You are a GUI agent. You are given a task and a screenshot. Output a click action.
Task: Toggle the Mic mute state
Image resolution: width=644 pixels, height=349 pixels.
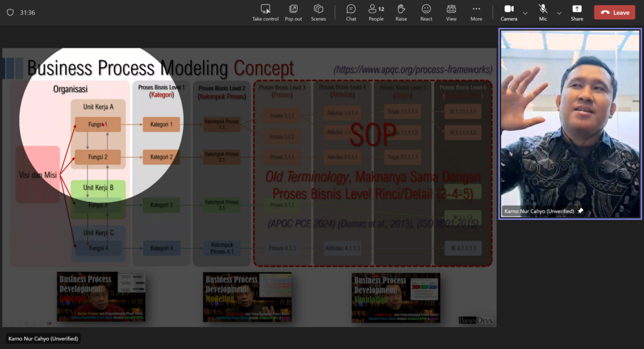tap(543, 12)
